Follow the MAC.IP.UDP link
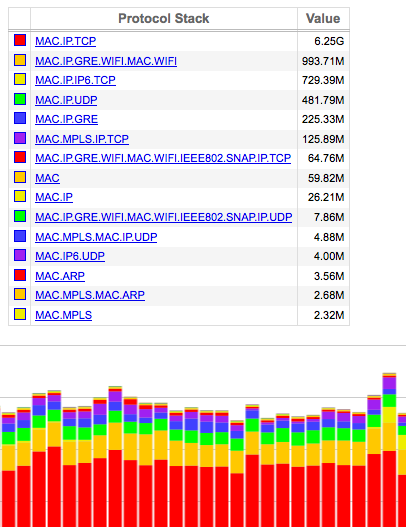Viewport: 406px width, 527px height. (x=66, y=100)
